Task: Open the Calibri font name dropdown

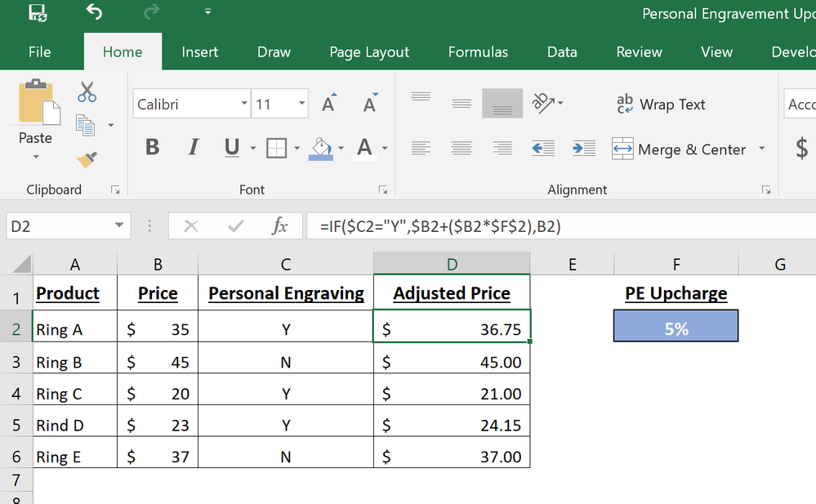Action: (x=244, y=105)
